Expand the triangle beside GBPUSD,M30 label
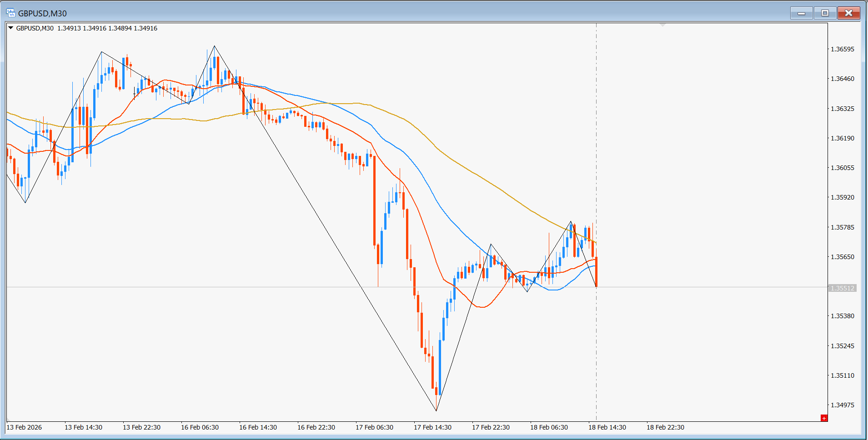 click(10, 28)
